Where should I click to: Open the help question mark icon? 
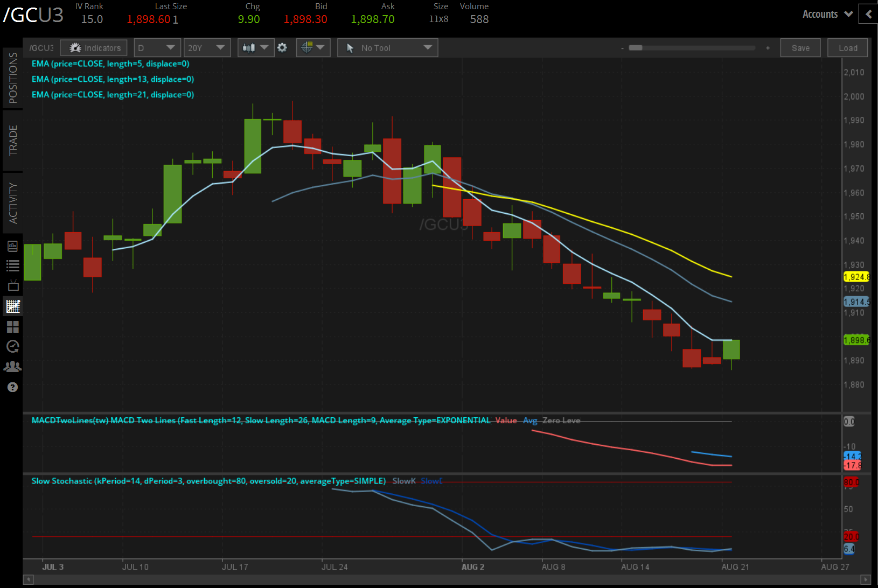[x=13, y=387]
